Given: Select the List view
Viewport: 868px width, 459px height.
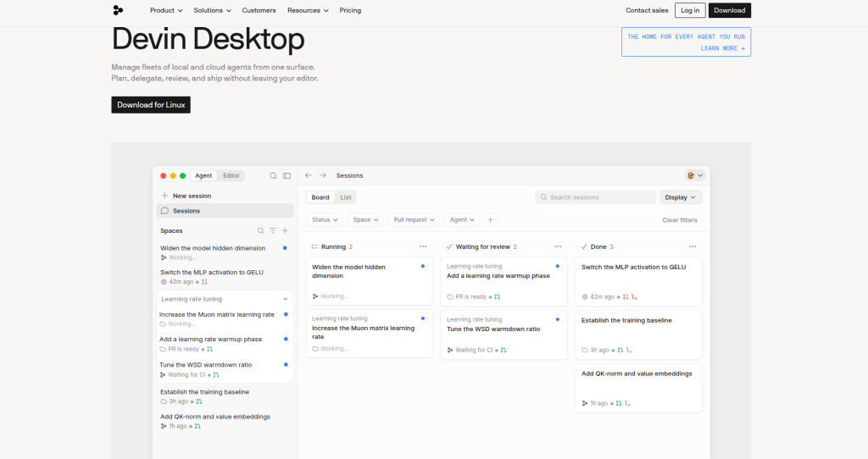Looking at the screenshot, I should (346, 197).
